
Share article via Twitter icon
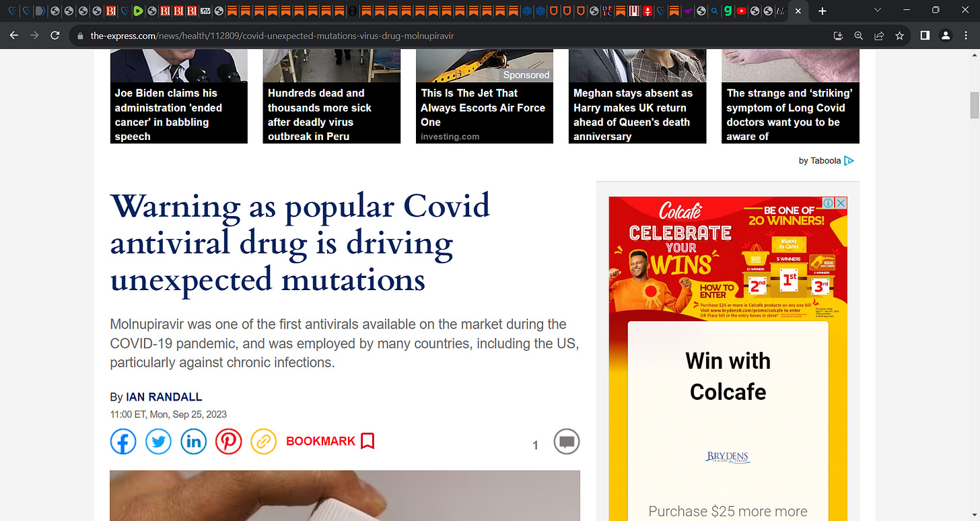click(x=158, y=442)
